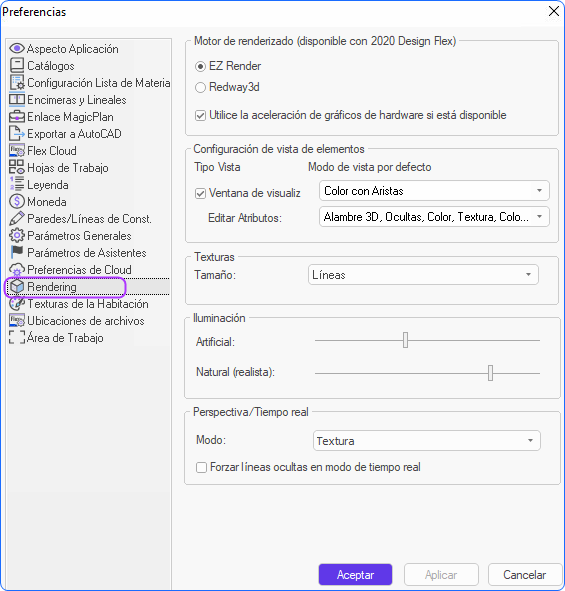Open the Perspectiva Modo Textura dropdown
Image resolution: width=565 pixels, height=591 pixels.
point(427,441)
